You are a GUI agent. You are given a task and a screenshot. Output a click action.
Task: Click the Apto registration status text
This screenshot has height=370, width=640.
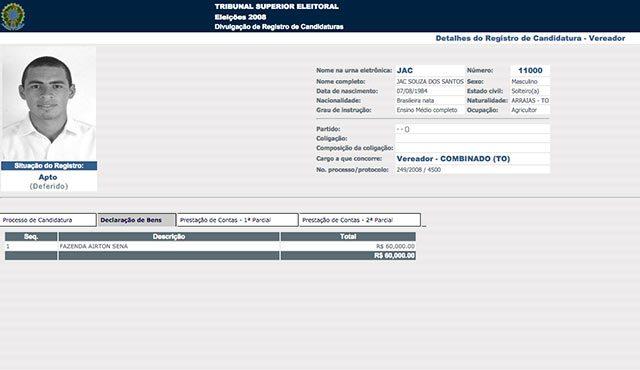pos(48,177)
